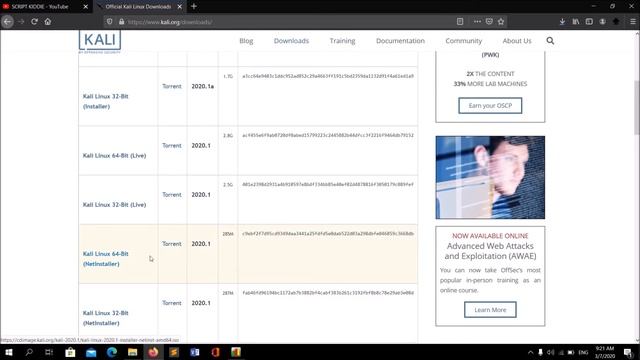Bookmark this page with the star icon
Image resolution: width=640 pixels, height=360 pixels.
click(x=501, y=22)
